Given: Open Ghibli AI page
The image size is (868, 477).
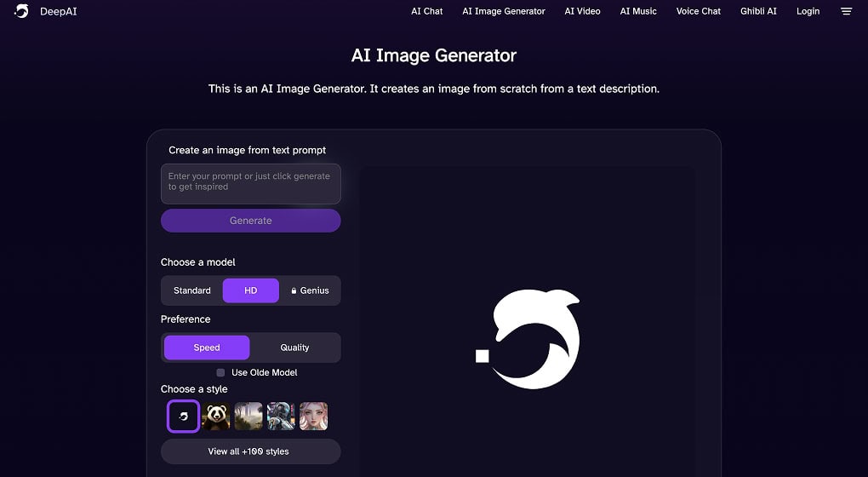Looking at the screenshot, I should [758, 11].
